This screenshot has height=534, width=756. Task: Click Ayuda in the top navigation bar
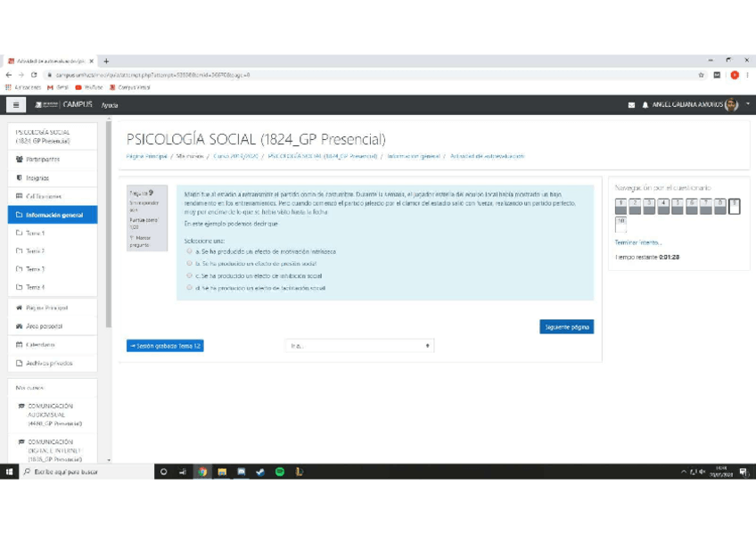(x=110, y=105)
